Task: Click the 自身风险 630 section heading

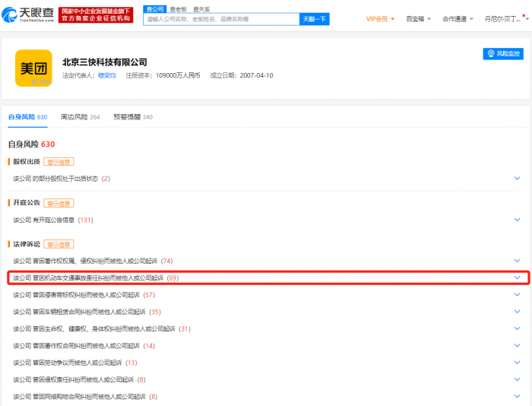Action: [x=32, y=144]
